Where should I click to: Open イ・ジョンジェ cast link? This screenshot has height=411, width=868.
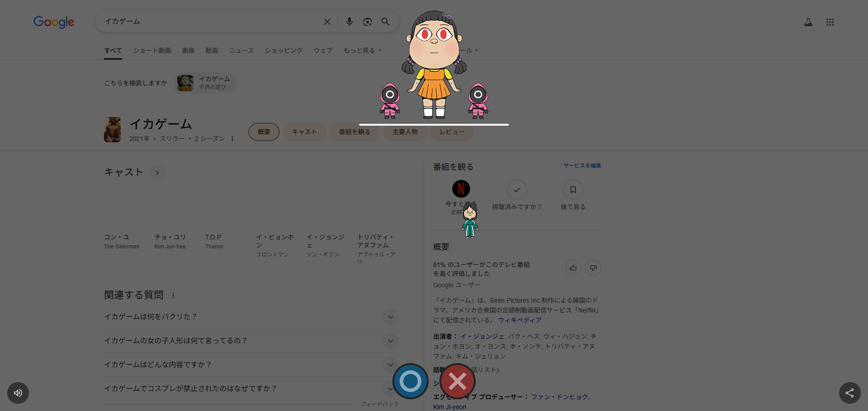coord(482,336)
